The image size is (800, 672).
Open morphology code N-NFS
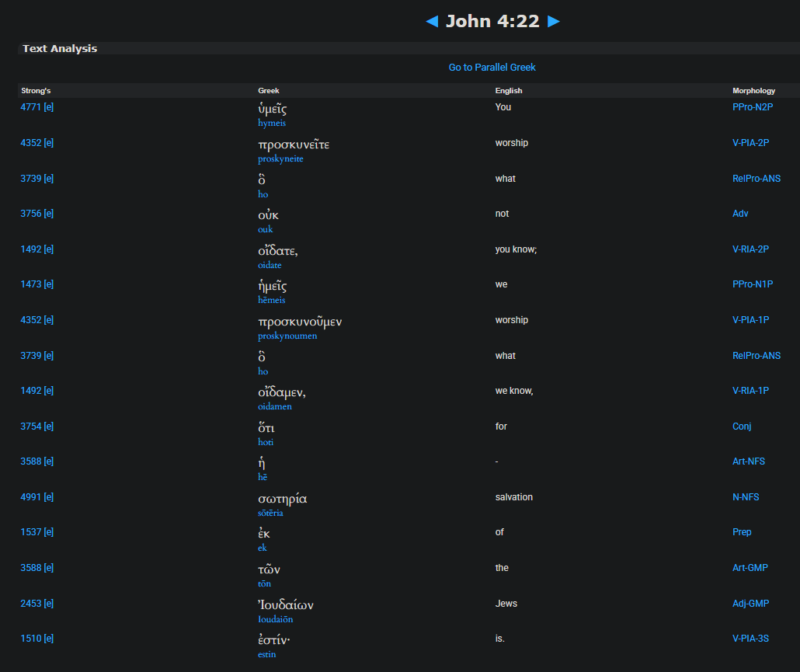746,497
